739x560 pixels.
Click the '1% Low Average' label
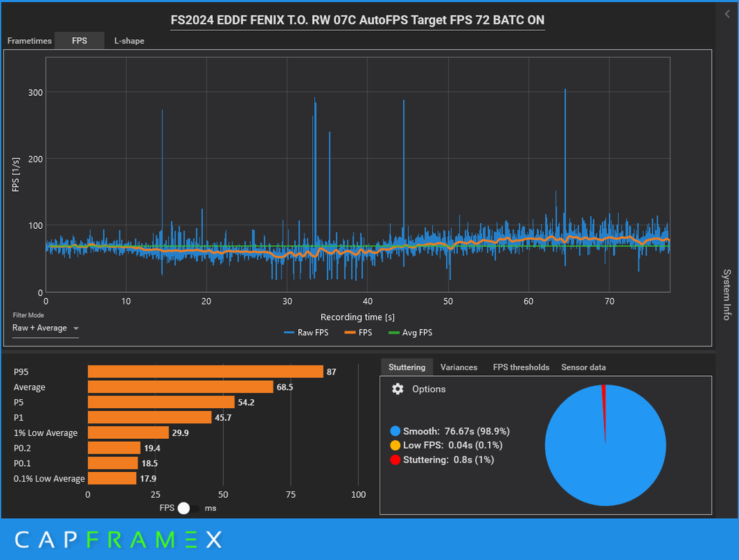(x=45, y=433)
